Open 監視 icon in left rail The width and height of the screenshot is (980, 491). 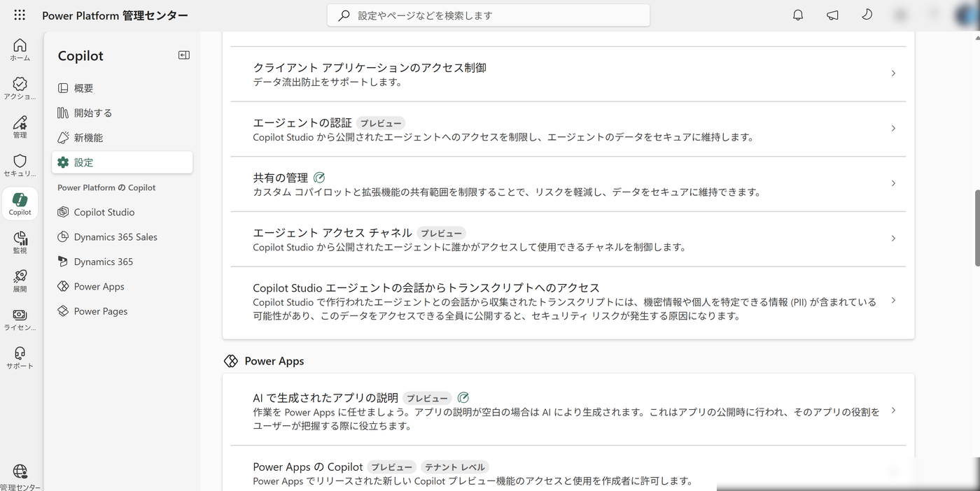20,243
